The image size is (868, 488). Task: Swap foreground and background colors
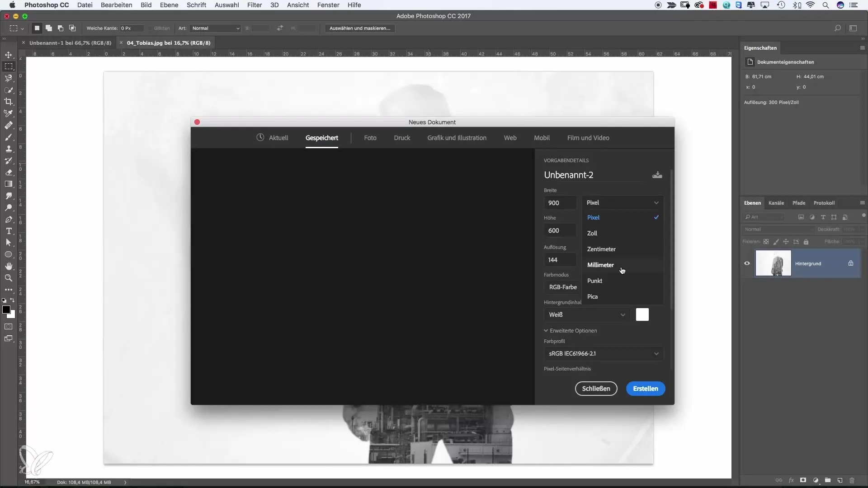(13, 300)
